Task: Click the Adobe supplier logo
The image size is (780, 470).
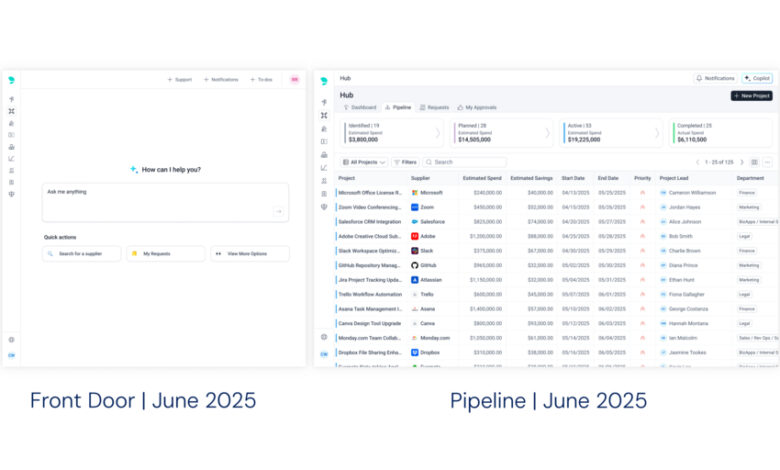Action: [415, 236]
